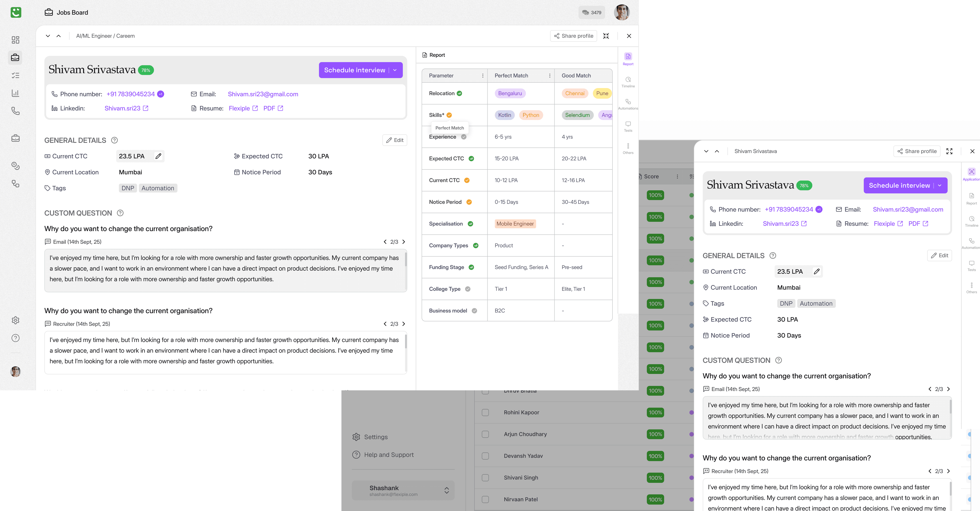This screenshot has height=511, width=980.
Task: Click the bar chart analytics sidebar icon
Action: coord(15,93)
